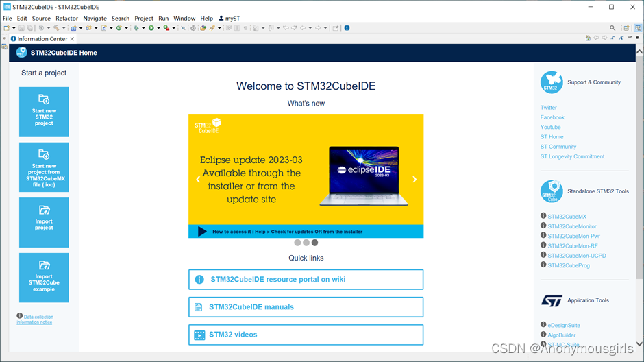The height and width of the screenshot is (362, 644).
Task: Click the info icon beside STM32CubeProg
Action: (x=543, y=265)
